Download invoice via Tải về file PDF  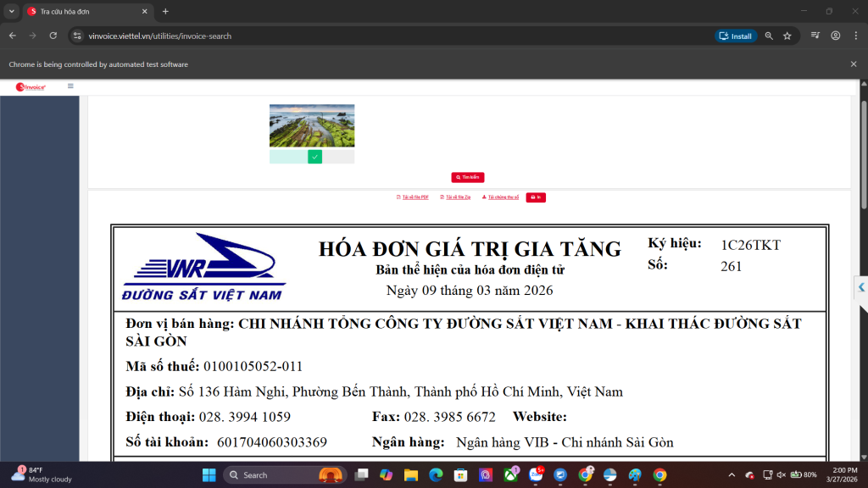[413, 197]
